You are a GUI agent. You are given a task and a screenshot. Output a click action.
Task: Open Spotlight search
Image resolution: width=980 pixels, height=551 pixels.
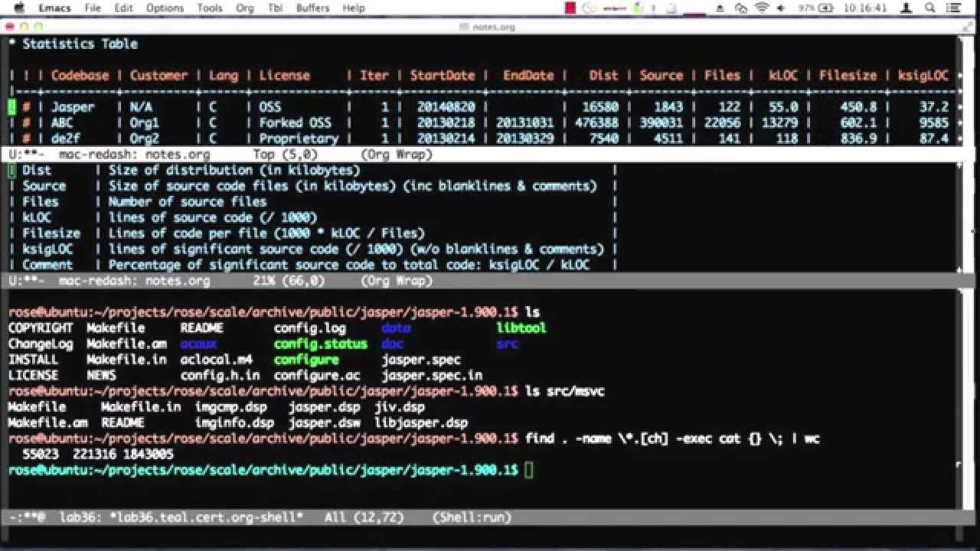[930, 8]
